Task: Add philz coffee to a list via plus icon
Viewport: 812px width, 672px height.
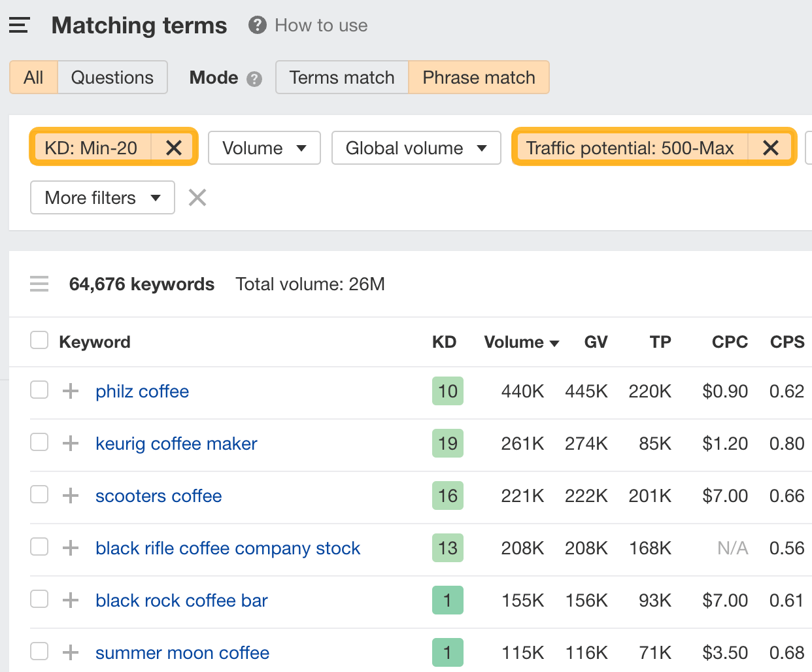Action: tap(69, 390)
